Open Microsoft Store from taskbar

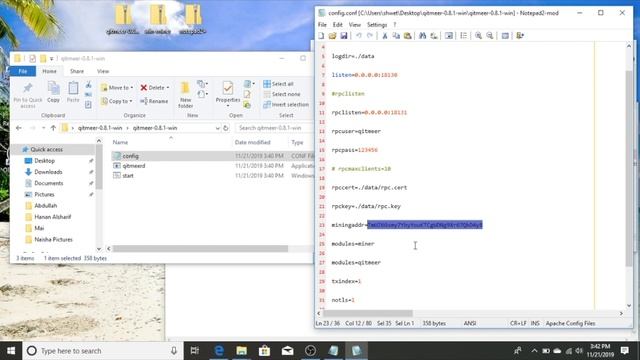264,351
